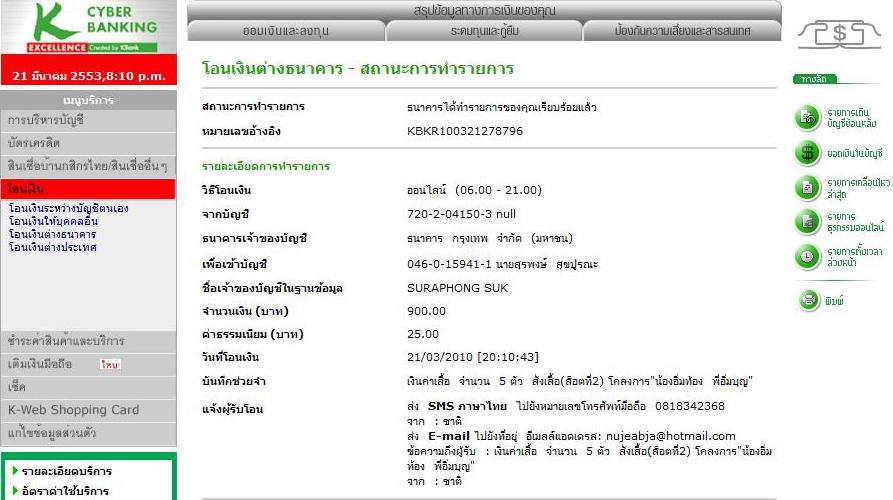
Task: Open account balance via dollar icon
Action: tap(808, 152)
